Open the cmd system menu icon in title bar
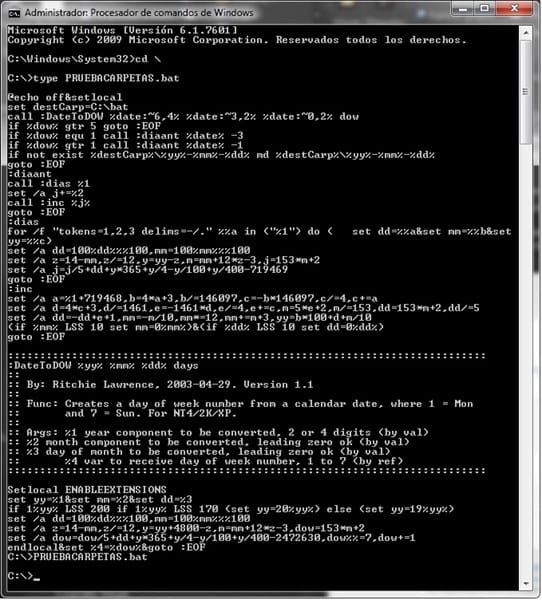Viewport: 542px width, 600px height. [13, 13]
